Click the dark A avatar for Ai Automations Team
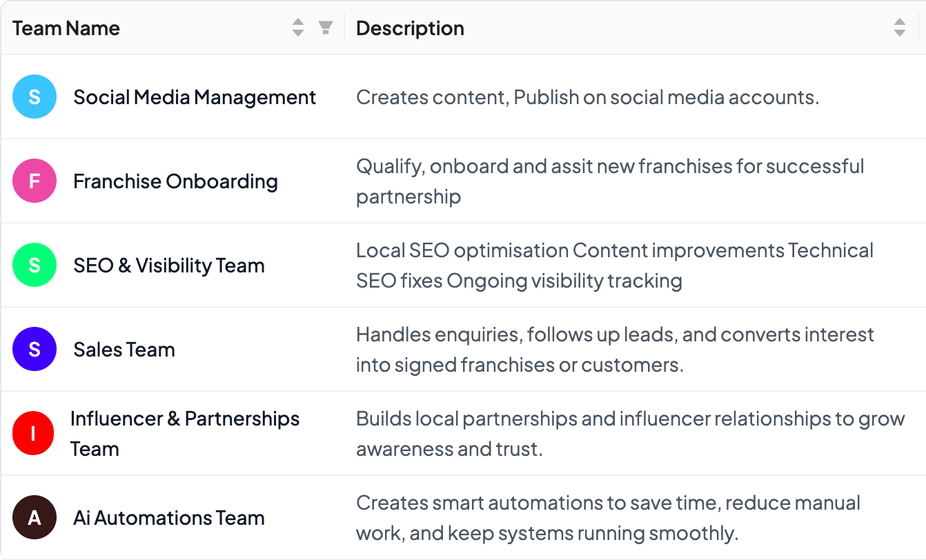 tap(35, 517)
